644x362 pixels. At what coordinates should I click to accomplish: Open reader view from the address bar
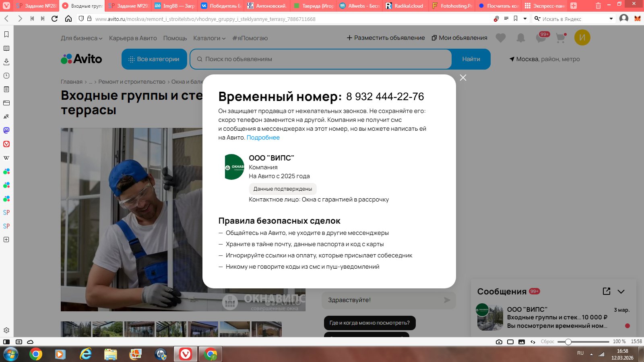coord(506,19)
